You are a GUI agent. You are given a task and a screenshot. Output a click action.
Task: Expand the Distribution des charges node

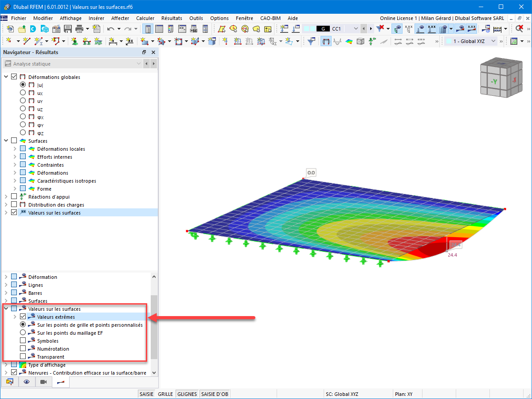pos(6,205)
